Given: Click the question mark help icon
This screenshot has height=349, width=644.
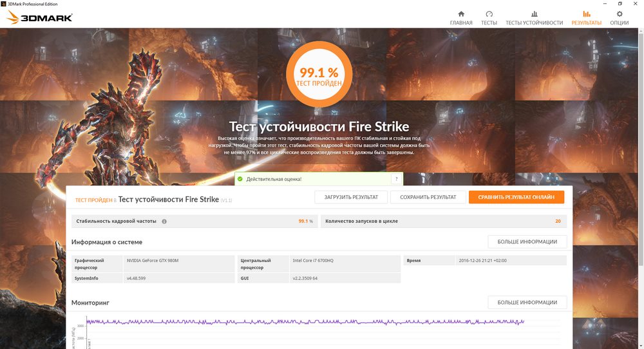Looking at the screenshot, I should (396, 179).
